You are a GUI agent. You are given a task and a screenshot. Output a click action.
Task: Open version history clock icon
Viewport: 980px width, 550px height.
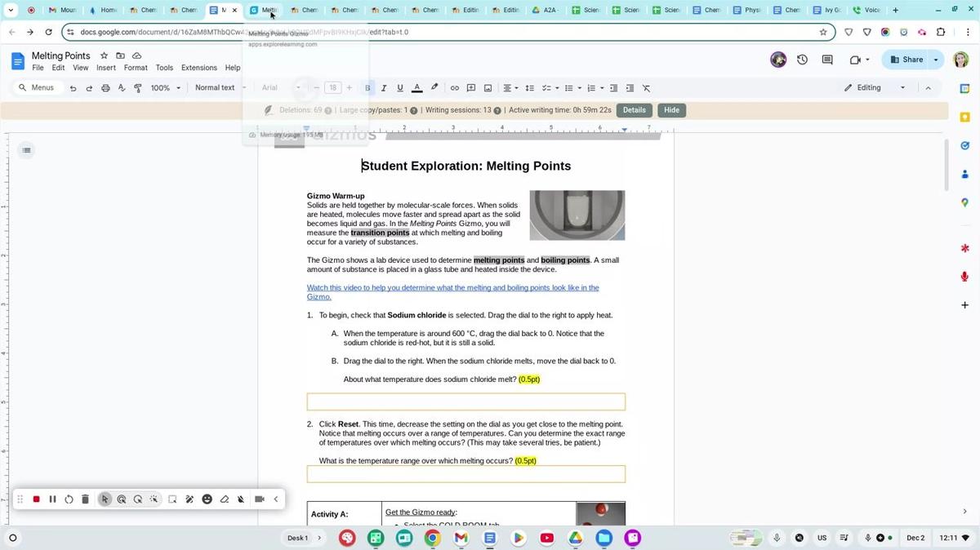tap(802, 60)
